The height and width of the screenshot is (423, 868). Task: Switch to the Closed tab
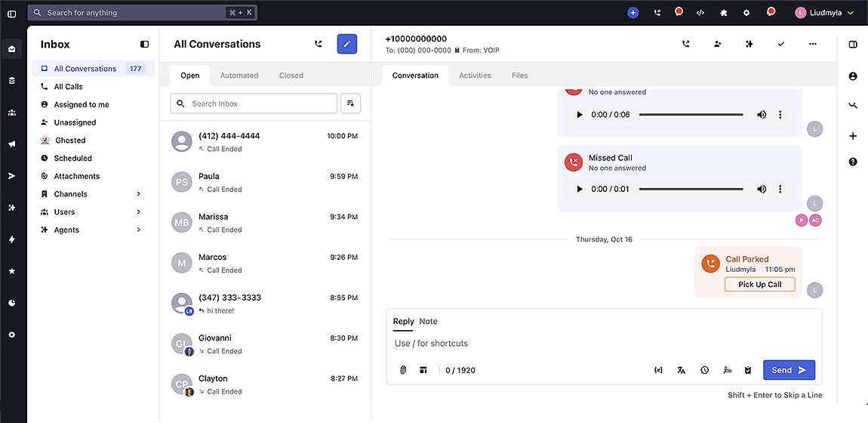pos(291,76)
